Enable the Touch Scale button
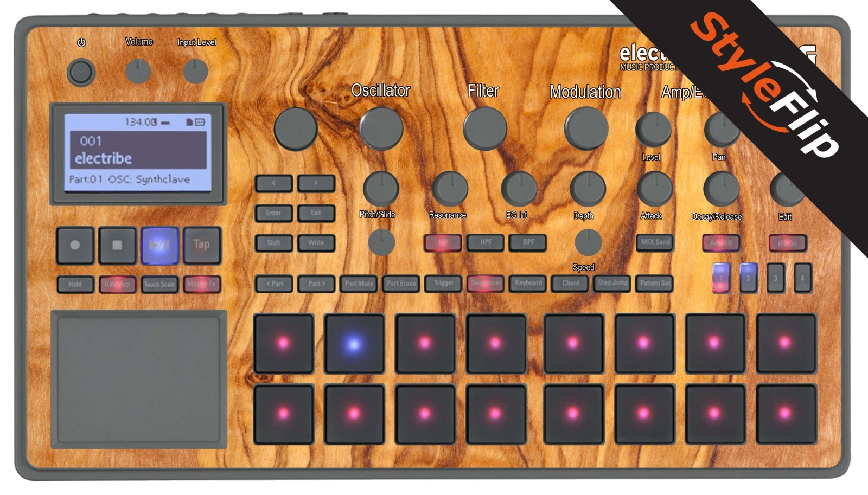The width and height of the screenshot is (868, 495). tap(159, 284)
